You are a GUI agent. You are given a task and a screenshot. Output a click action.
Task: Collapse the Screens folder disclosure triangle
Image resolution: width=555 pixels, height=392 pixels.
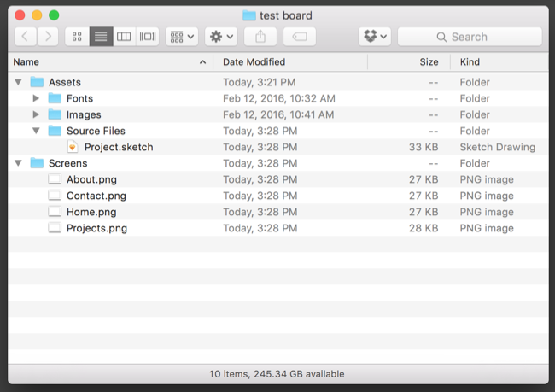(x=19, y=163)
